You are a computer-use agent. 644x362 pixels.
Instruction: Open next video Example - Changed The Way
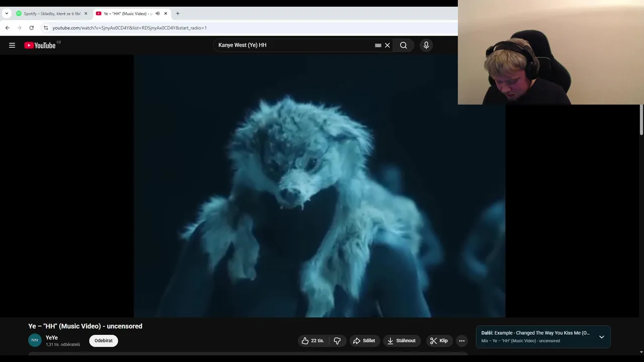535,333
